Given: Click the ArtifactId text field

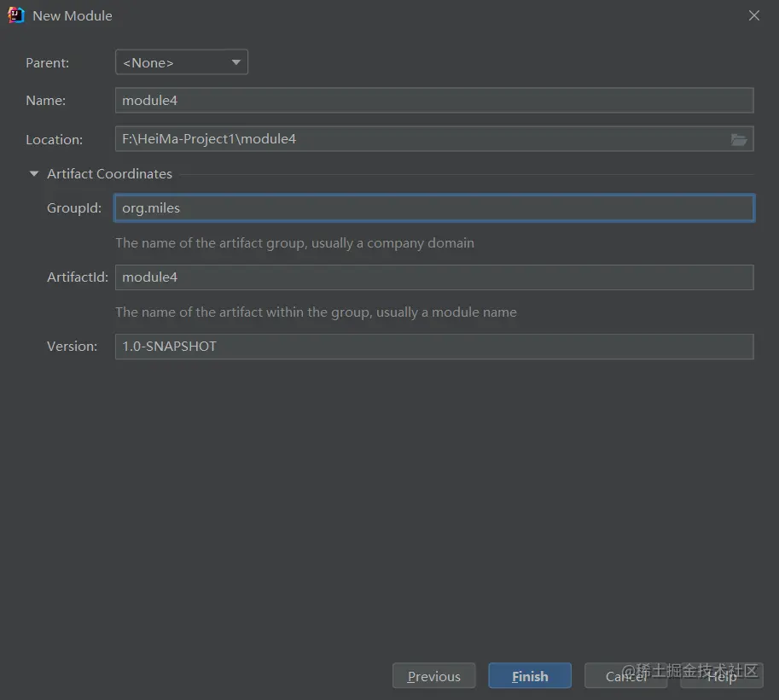Looking at the screenshot, I should [434, 277].
